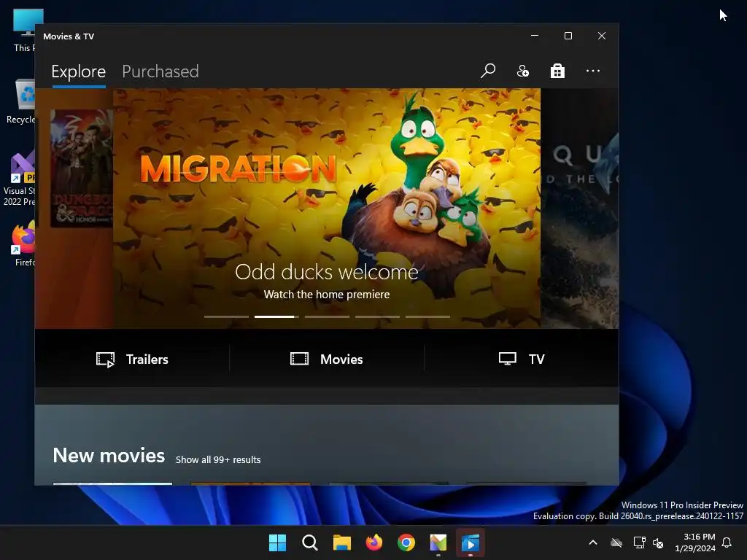Click the muted volume tray icon
747x560 pixels.
pos(658,542)
